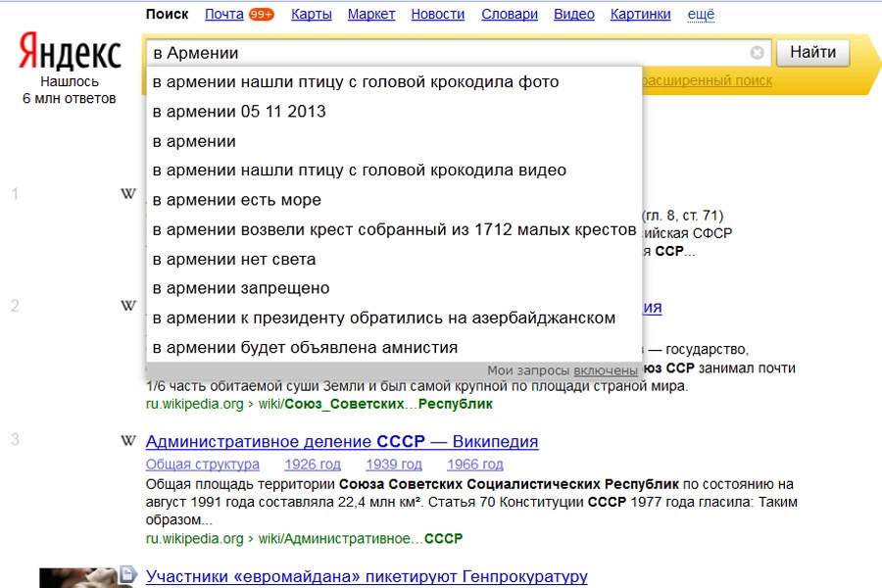Switch to the Картинки tab
Viewport: 882px width, 588px height.
click(x=640, y=15)
